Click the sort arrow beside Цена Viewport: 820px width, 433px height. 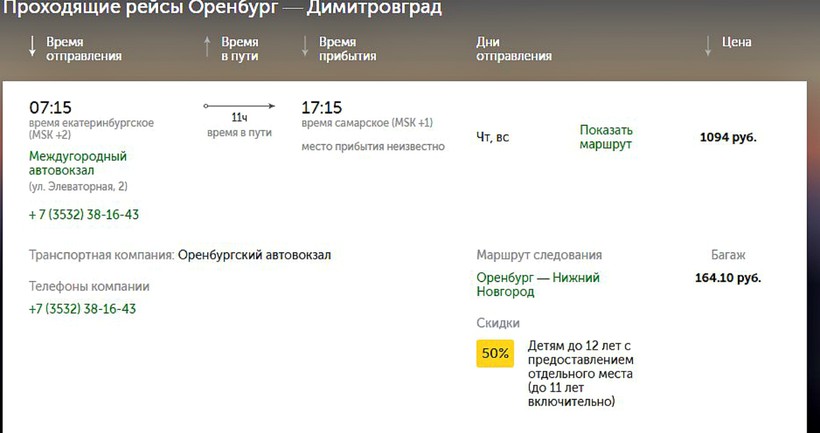point(708,44)
